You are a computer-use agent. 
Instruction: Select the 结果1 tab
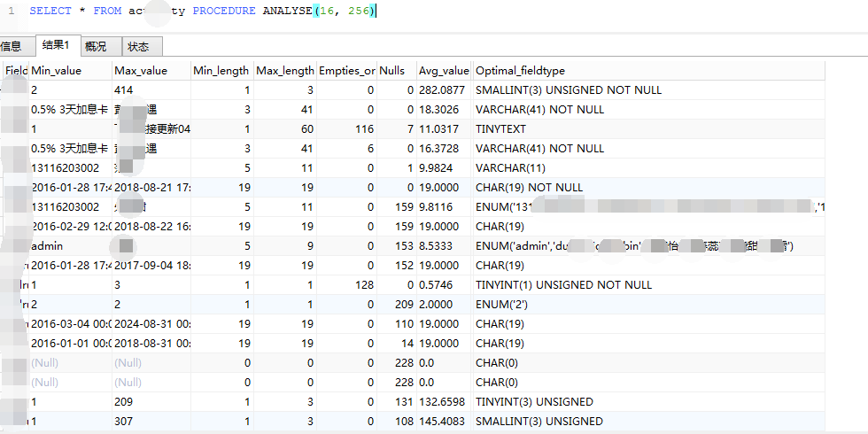pos(58,45)
